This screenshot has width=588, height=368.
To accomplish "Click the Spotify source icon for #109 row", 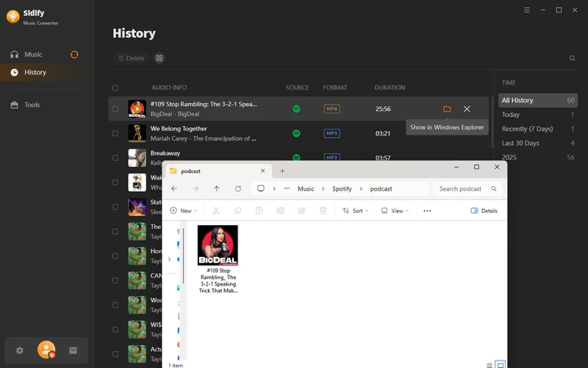I will 296,109.
